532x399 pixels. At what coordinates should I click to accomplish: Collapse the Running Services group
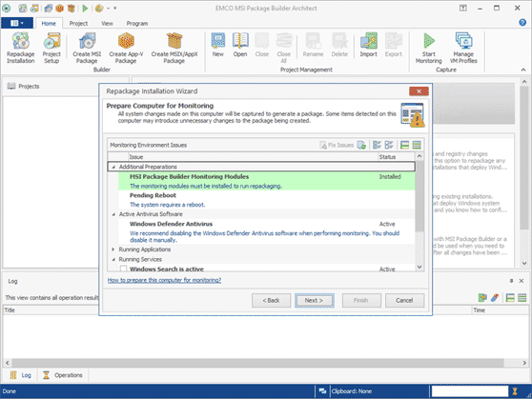[113, 259]
